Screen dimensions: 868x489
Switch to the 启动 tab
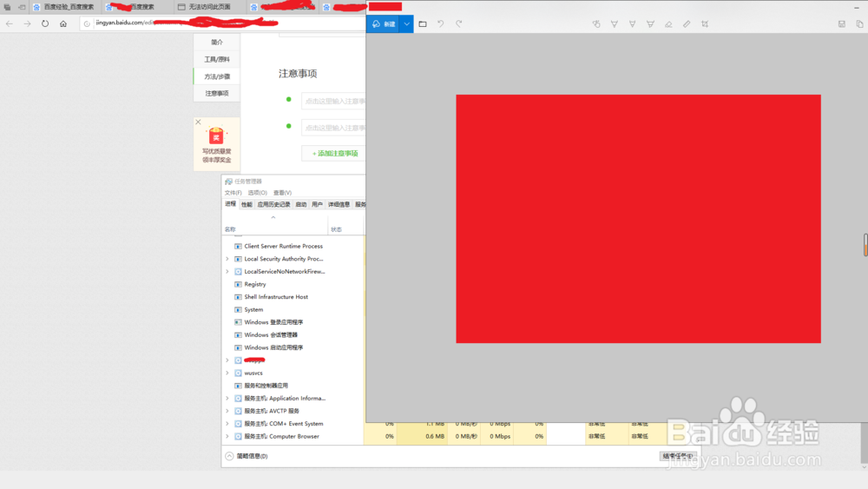click(x=300, y=204)
